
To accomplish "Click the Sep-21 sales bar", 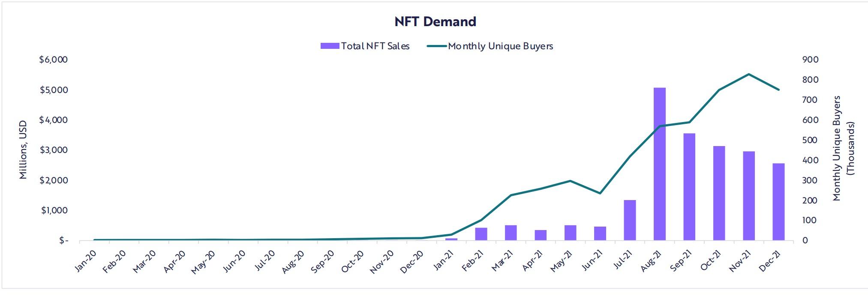I will coord(689,187).
